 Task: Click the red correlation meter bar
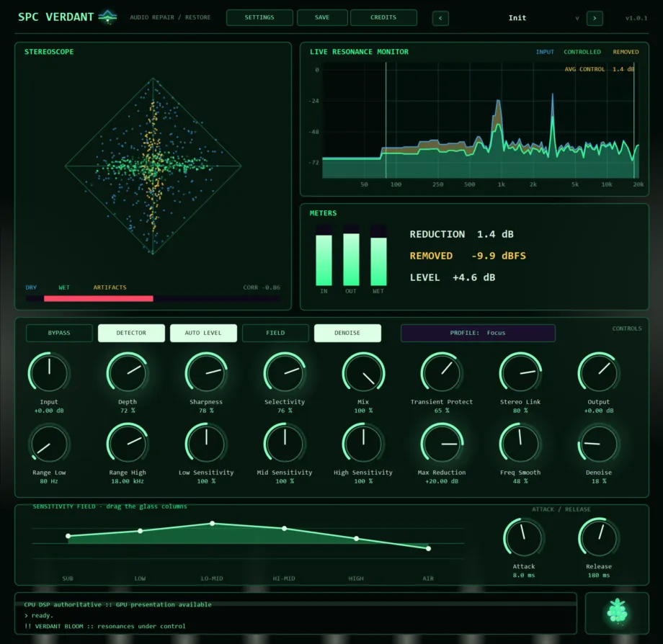[x=99, y=298]
